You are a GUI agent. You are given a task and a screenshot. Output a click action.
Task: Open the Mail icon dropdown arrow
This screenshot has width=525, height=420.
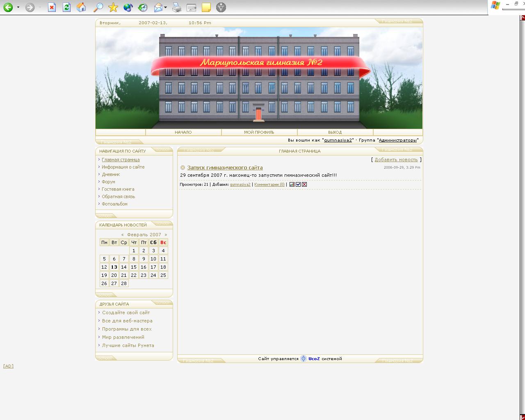165,7
